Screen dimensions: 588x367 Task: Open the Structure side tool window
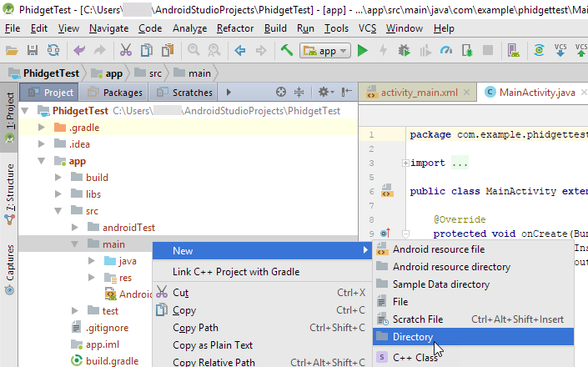(x=9, y=194)
